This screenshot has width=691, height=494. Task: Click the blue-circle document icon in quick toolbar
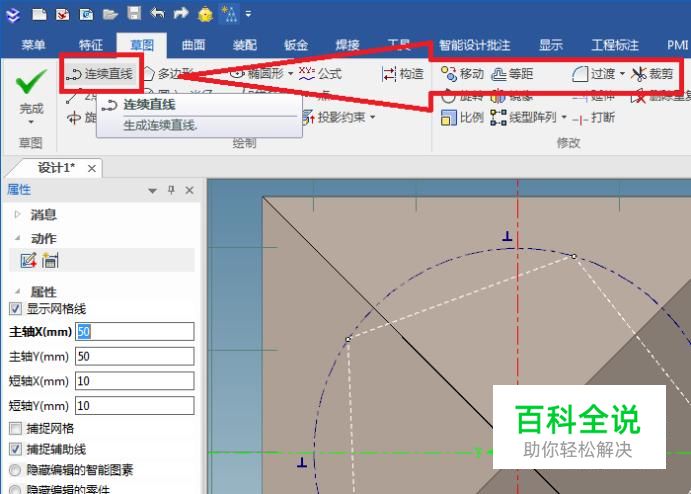[x=86, y=14]
